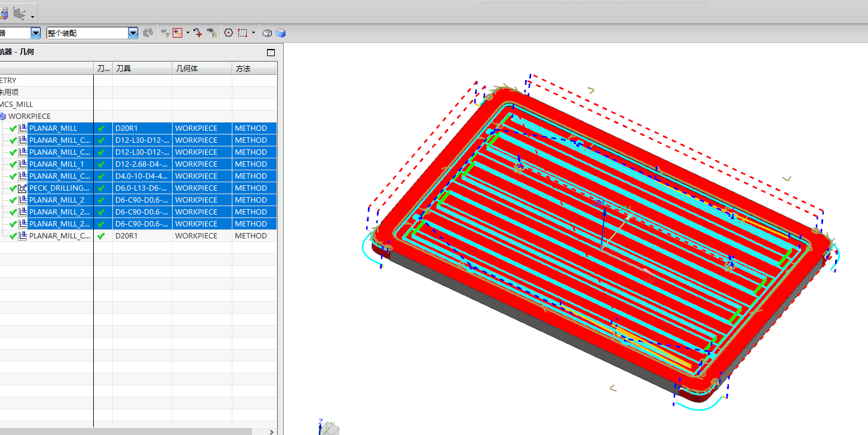Select the PLANAR_MILL_2 operation
This screenshot has height=435, width=868.
(x=57, y=200)
